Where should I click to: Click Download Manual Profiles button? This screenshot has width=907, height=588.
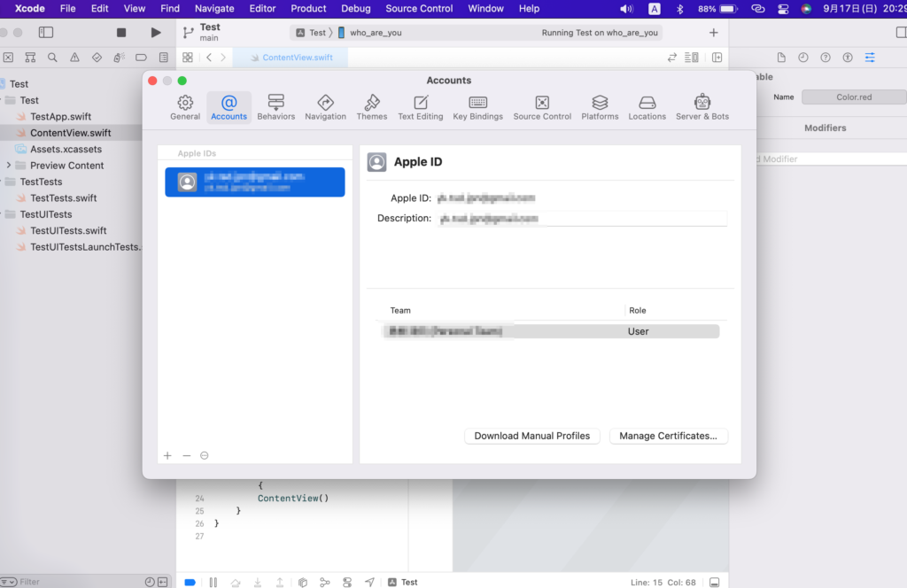(x=531, y=436)
